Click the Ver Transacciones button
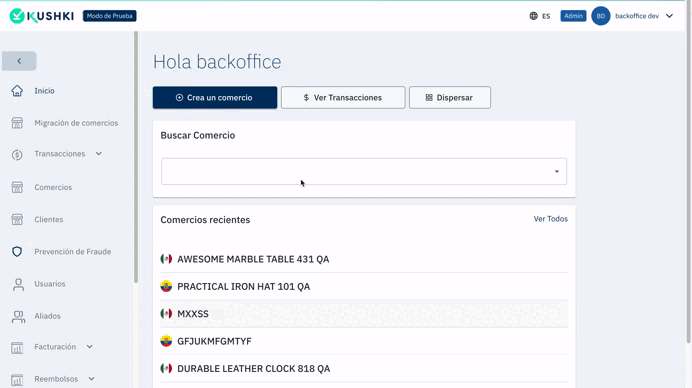 pos(343,98)
